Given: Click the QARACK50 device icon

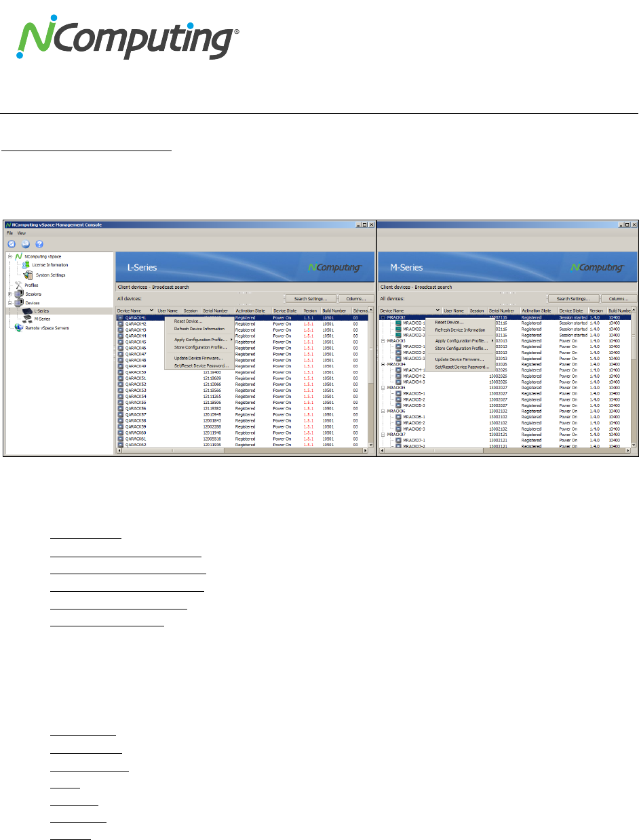Looking at the screenshot, I should tap(121, 372).
